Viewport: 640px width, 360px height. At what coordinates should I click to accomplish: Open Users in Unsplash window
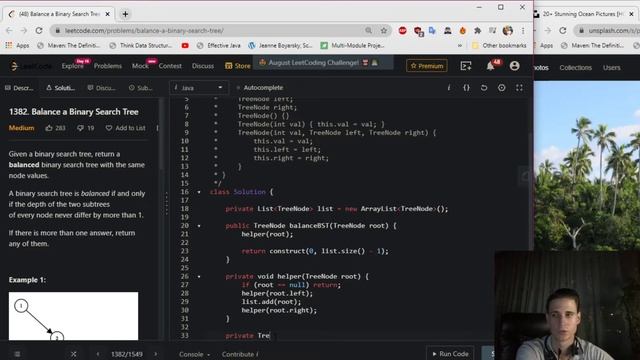pyautogui.click(x=611, y=68)
